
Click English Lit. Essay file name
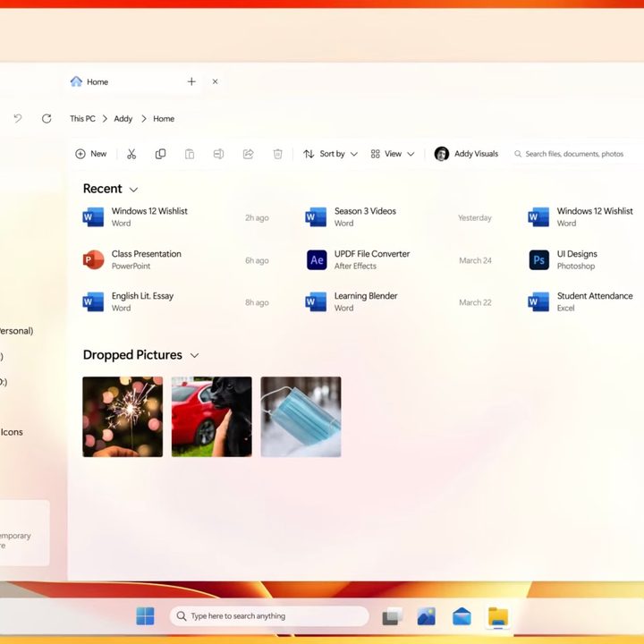click(x=142, y=296)
